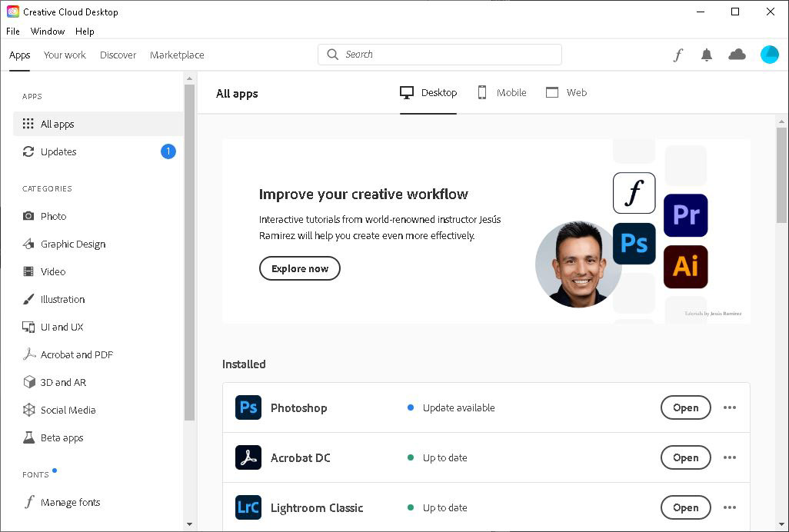Screen dimensions: 789x532
Task: Open the fonts icon in the top bar
Action: pyautogui.click(x=678, y=55)
